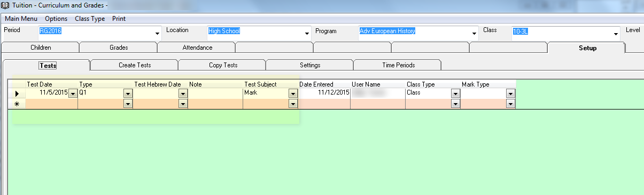644x195 pixels.
Task: Open the Copy Tests sub-tab
Action: [x=223, y=65]
